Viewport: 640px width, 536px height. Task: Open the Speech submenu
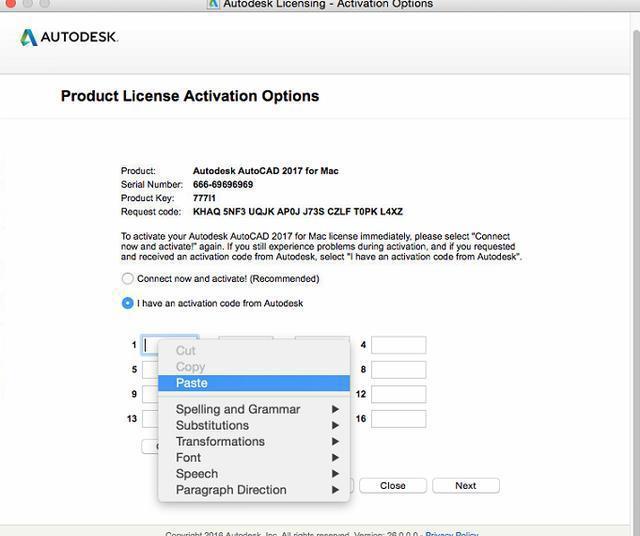pyautogui.click(x=254, y=474)
